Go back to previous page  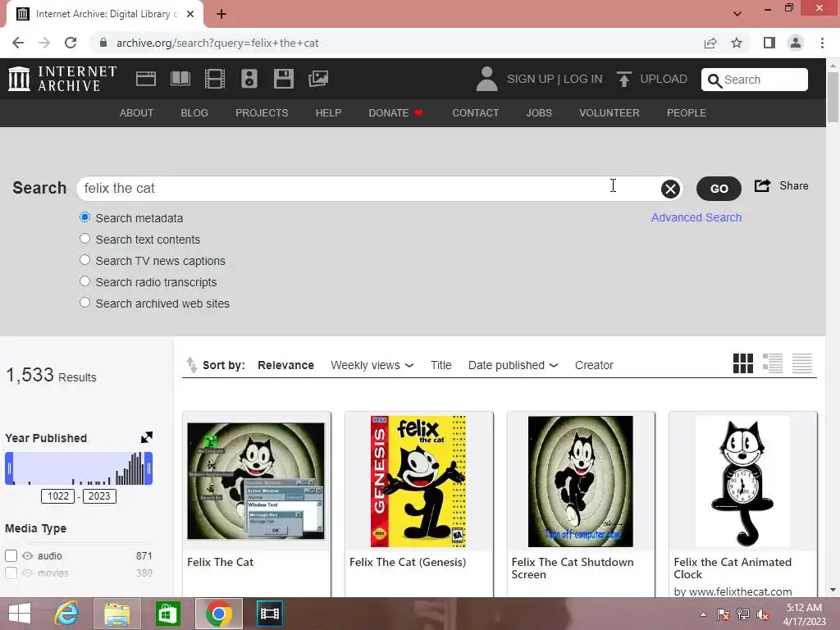(18, 43)
